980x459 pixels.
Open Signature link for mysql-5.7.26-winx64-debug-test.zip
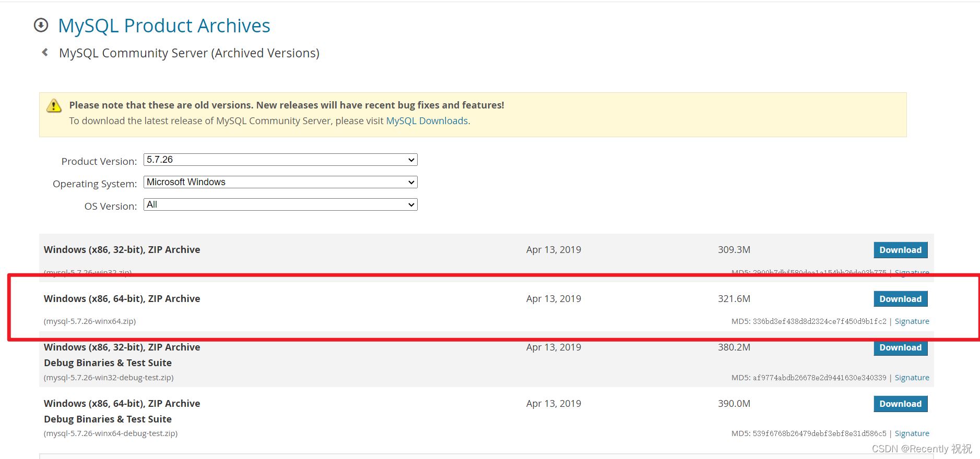coord(912,433)
